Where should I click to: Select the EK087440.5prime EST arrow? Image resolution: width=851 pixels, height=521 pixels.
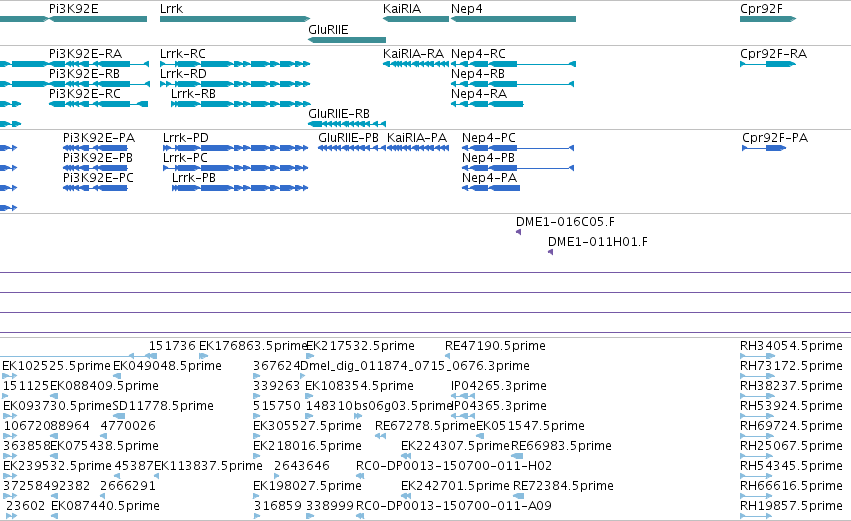tap(54, 516)
